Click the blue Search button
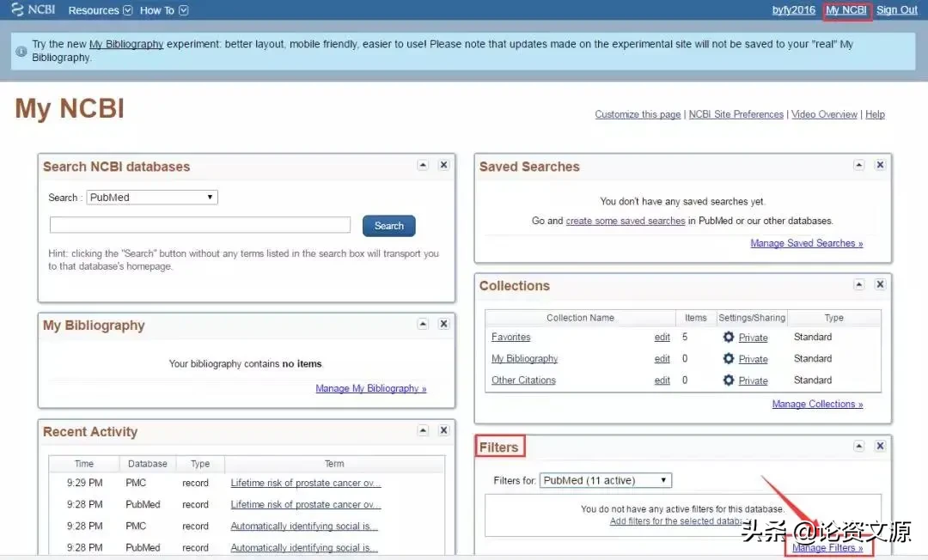928x560 pixels. click(x=389, y=226)
